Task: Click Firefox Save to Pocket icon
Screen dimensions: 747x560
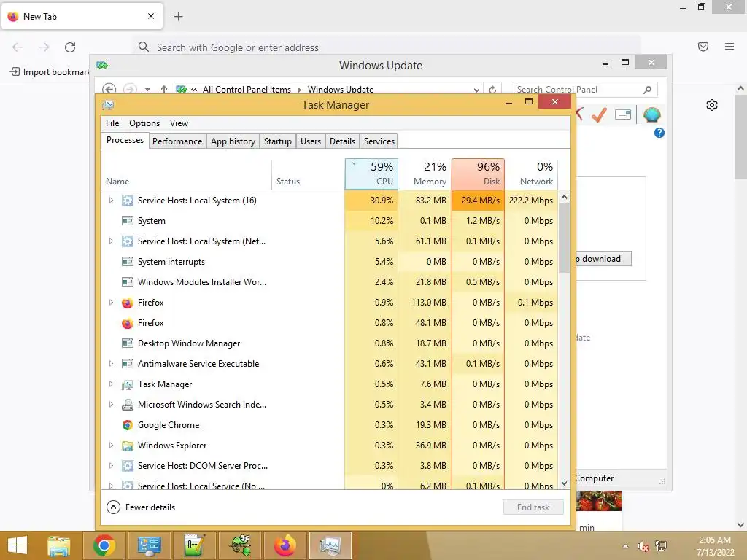Action: [703, 47]
